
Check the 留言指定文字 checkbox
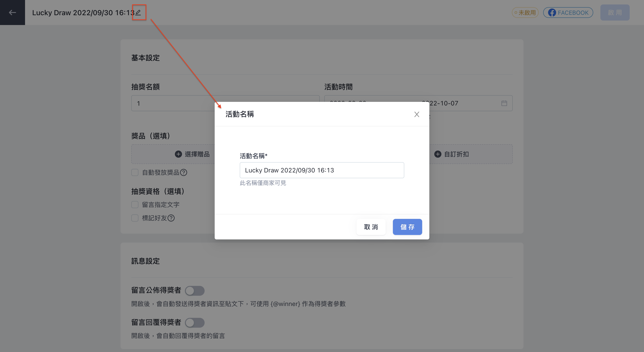(135, 205)
